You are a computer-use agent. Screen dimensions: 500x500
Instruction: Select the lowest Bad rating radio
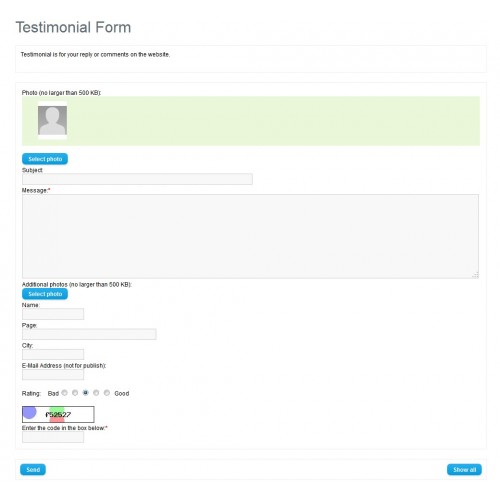64,393
